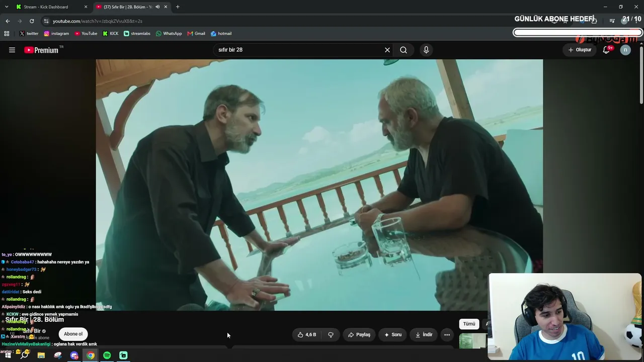Viewport: 644px width, 362px height.
Task: Download the video with İndir
Action: click(424, 334)
